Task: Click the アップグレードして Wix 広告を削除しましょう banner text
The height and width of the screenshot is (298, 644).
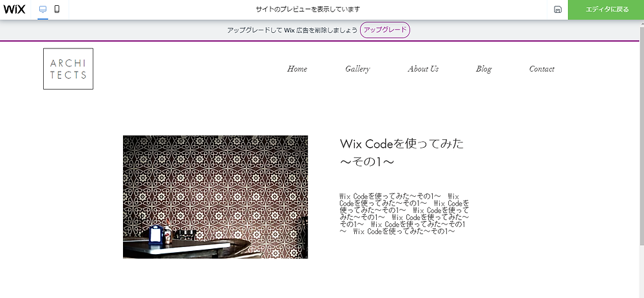Action: [x=292, y=30]
